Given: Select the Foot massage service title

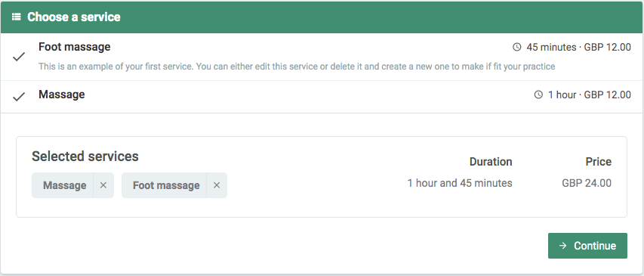Looking at the screenshot, I should pyautogui.click(x=74, y=47).
